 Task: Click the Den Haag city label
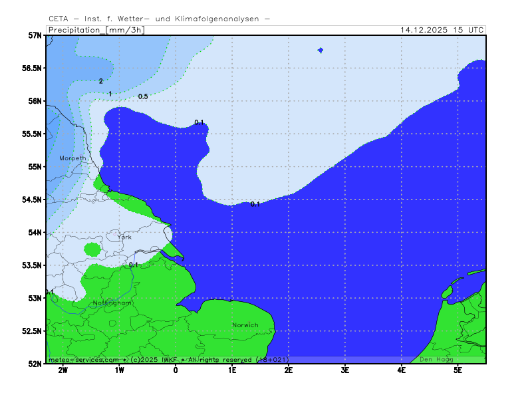[436, 360]
